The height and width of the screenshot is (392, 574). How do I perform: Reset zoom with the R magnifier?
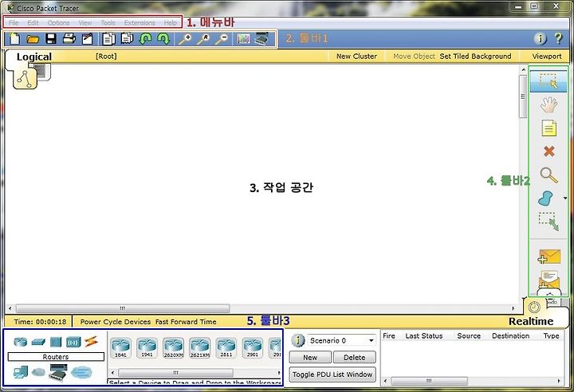coord(203,39)
